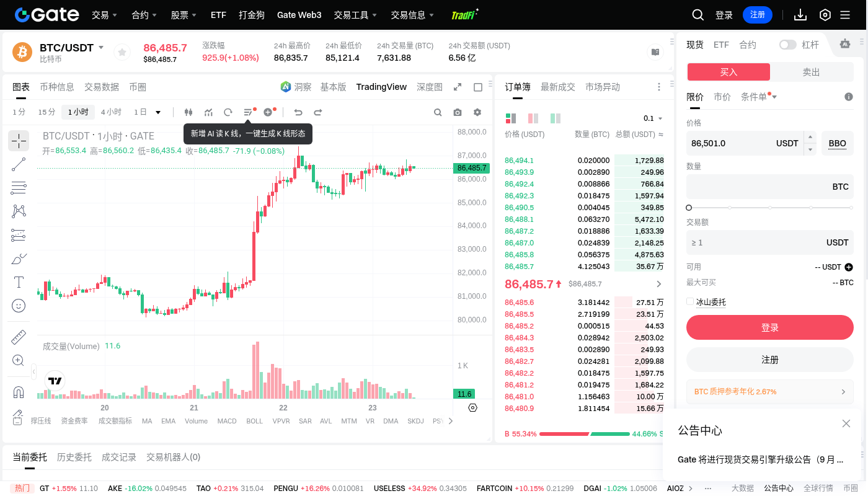Toggle the magnet snap mode tool

pos(19,392)
